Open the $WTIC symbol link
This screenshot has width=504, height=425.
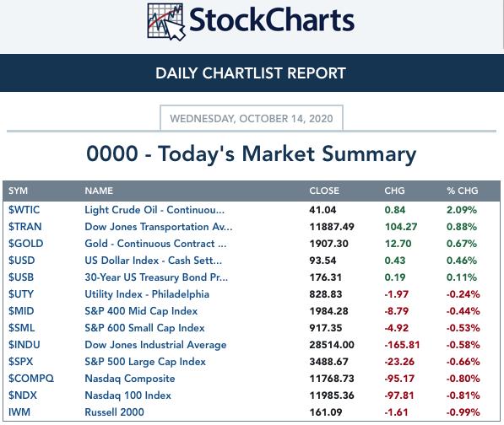pos(24,210)
